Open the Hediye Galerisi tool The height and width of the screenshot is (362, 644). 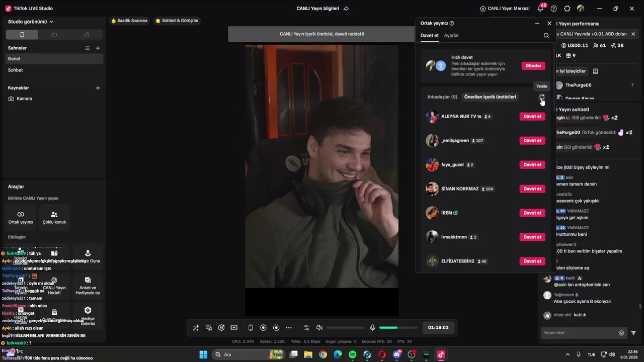coord(88,316)
